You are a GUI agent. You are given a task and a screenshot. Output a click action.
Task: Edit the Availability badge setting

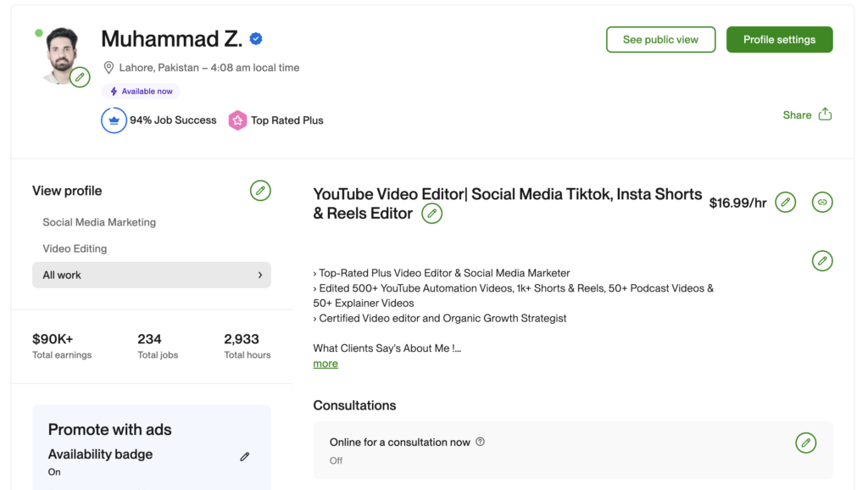[244, 456]
